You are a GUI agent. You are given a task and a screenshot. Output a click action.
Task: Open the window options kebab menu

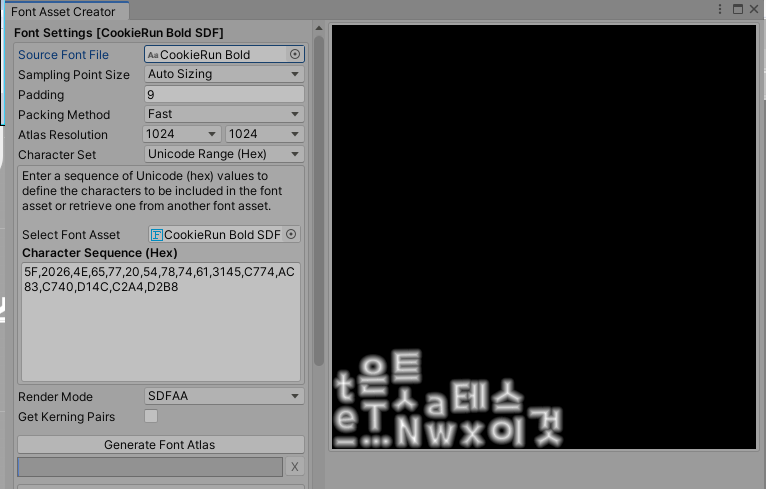(720, 9)
